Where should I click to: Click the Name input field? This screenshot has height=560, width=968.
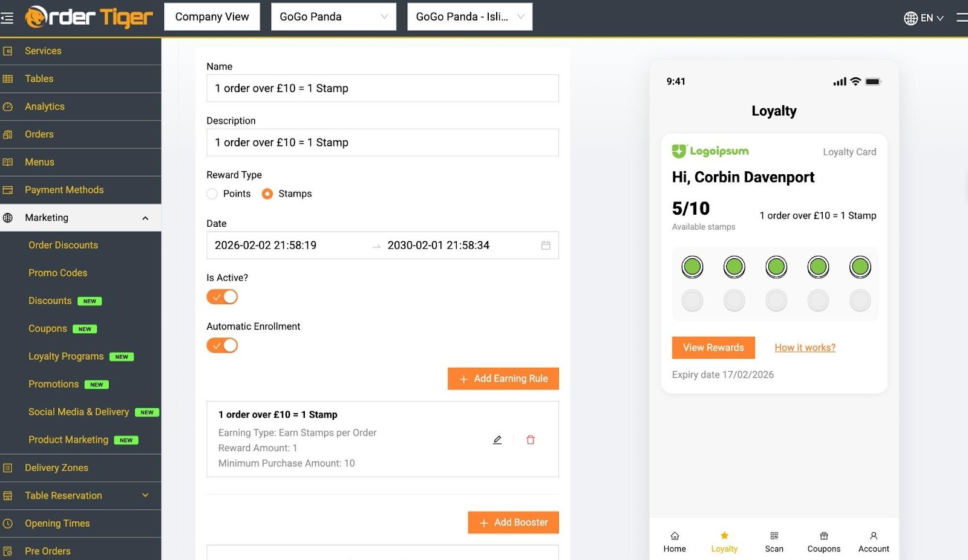click(x=382, y=88)
